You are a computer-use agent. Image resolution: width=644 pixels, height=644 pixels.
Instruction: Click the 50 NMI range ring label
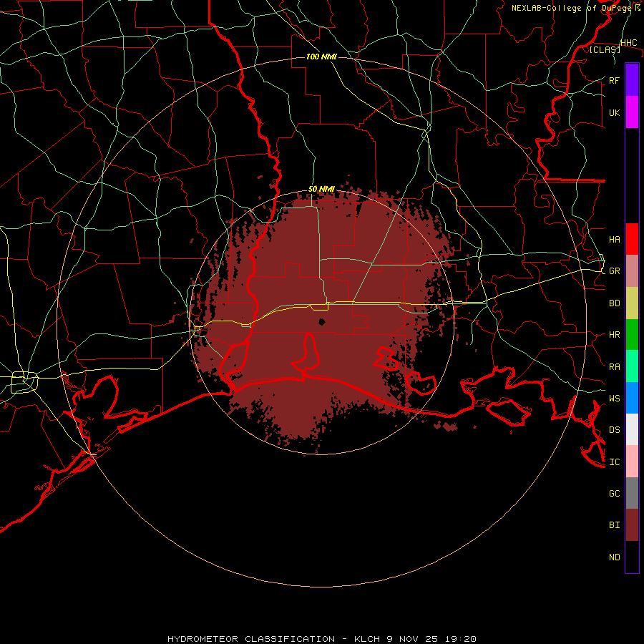pyautogui.click(x=321, y=189)
